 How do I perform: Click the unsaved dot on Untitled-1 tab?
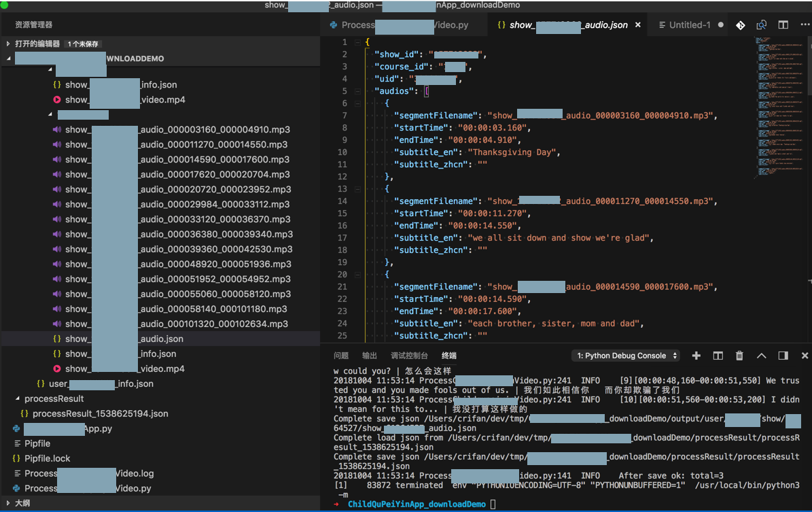pos(720,25)
